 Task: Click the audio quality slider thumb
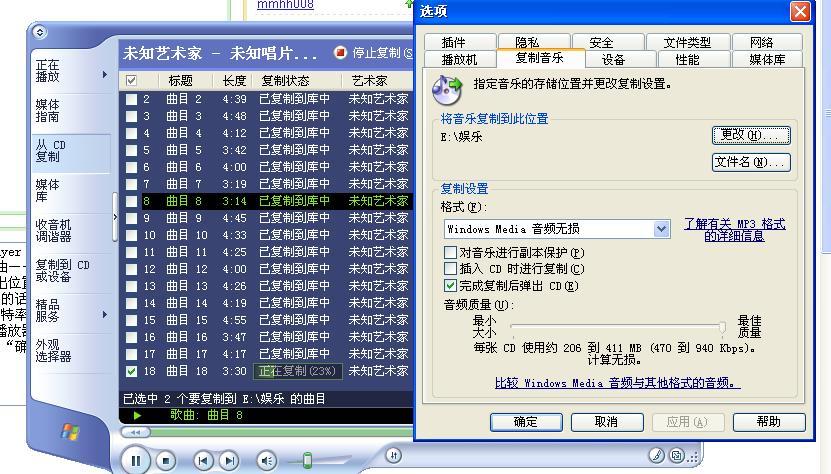[722, 328]
